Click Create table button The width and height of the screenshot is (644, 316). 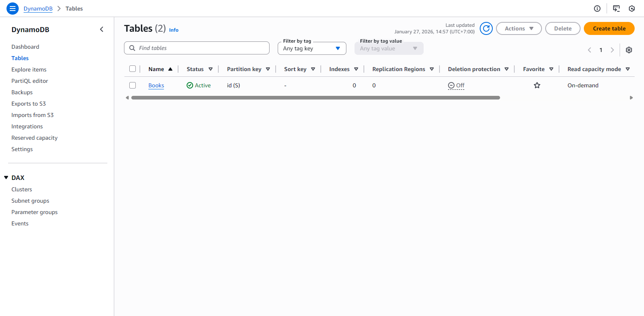click(609, 28)
